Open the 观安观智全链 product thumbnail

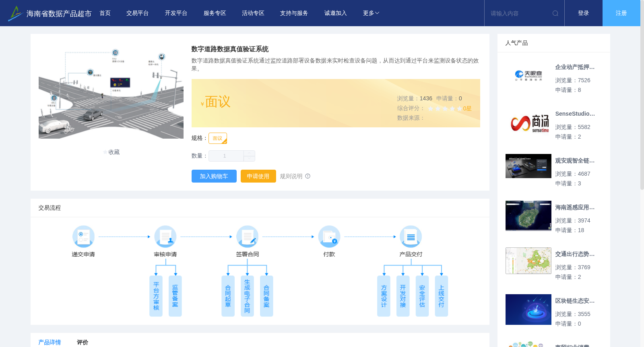tap(528, 166)
